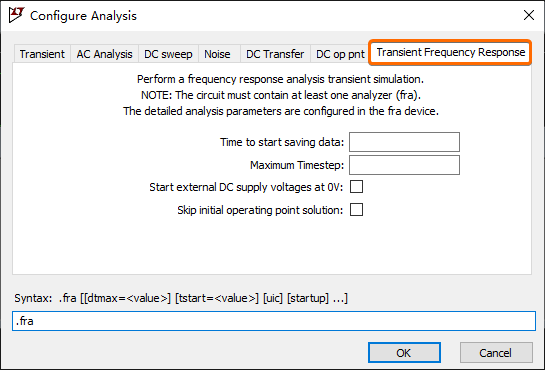Click the Skip initial operating point solution label
Screen dimensions: 545x370
click(x=260, y=210)
